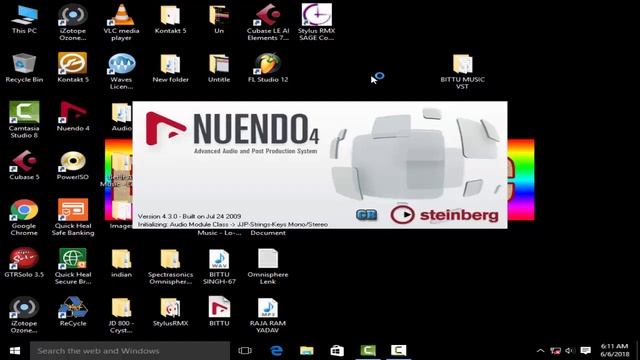
Task: Launch Kontakt 5 application shortcut
Action: (x=73, y=68)
